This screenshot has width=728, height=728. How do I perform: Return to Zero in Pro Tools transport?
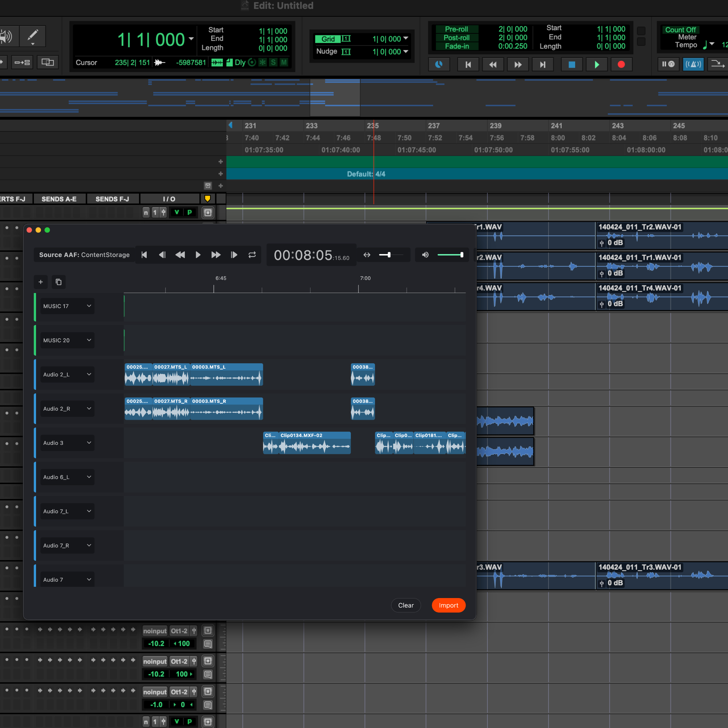tap(468, 64)
